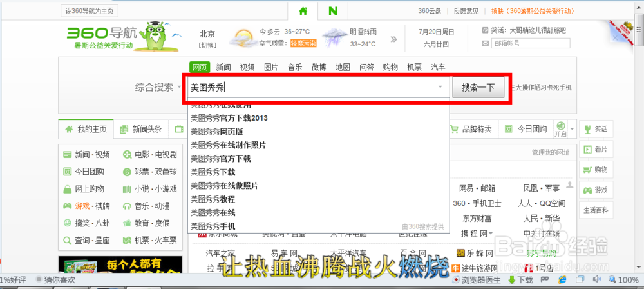Open the joke link 大哥躺这儿很舒服吧
This screenshot has height=289, width=644.
coord(538,30)
